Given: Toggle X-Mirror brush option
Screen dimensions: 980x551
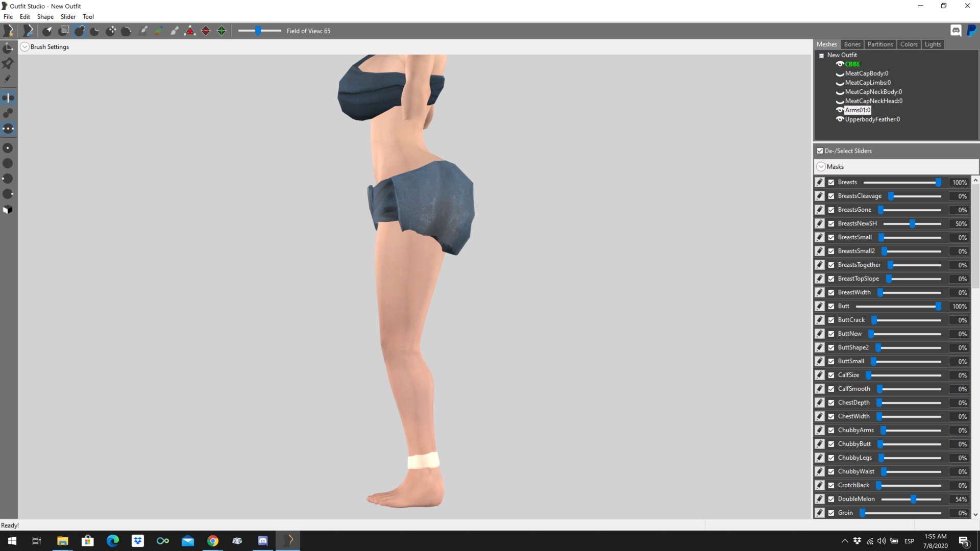Looking at the screenshot, I should (x=8, y=97).
